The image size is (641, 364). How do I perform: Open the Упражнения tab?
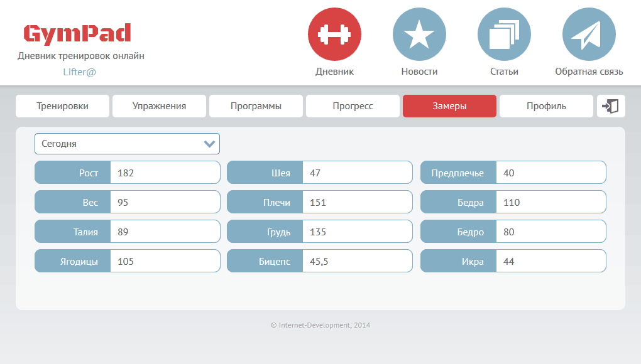pos(159,106)
